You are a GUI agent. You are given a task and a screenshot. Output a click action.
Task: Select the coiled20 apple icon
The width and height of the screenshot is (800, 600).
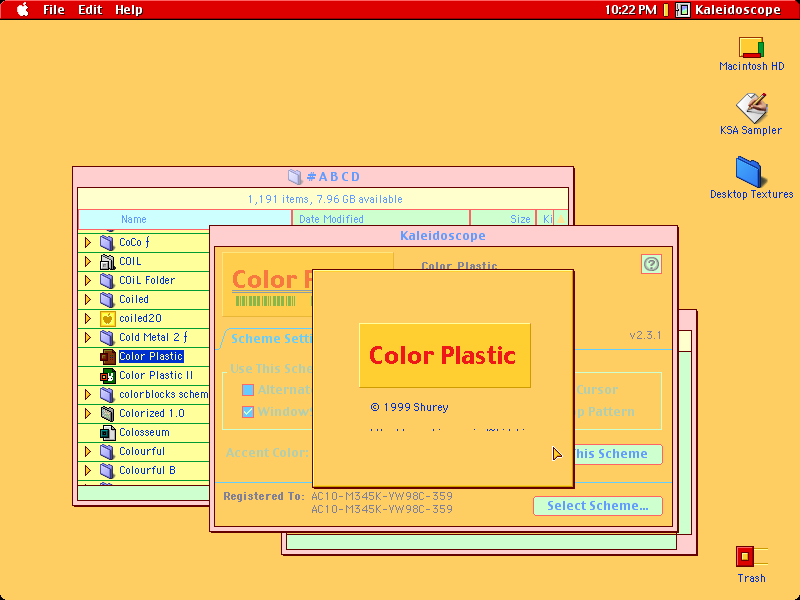[107, 318]
